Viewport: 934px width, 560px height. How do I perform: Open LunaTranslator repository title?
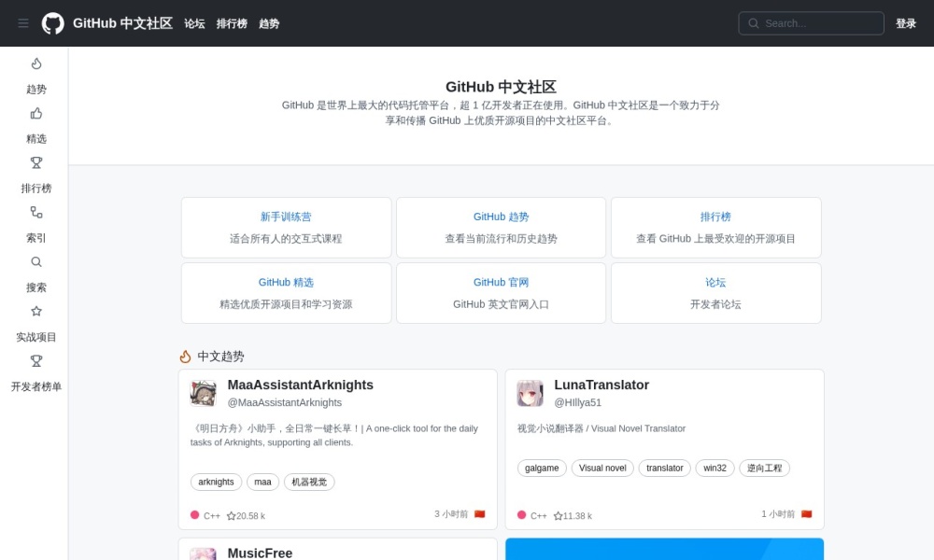[601, 385]
